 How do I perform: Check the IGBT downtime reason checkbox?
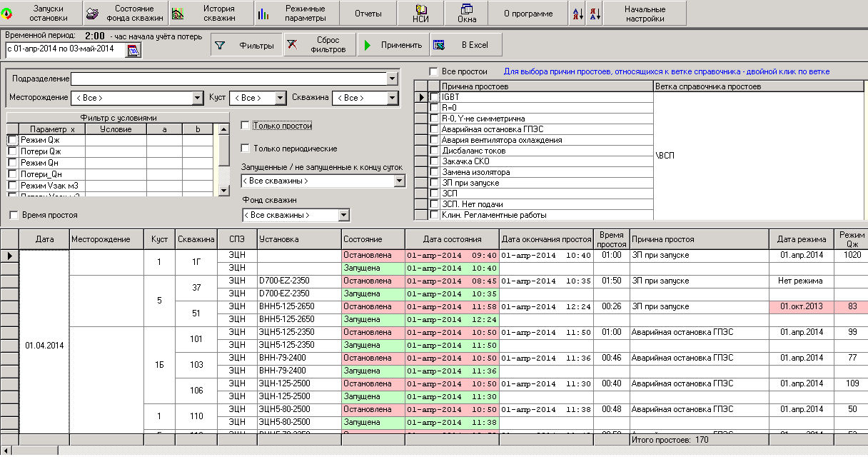tap(435, 97)
